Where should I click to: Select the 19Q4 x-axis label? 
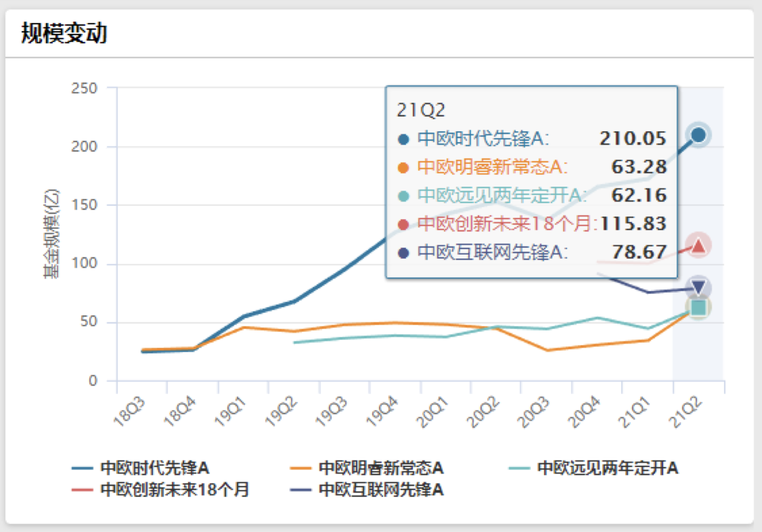pyautogui.click(x=382, y=412)
